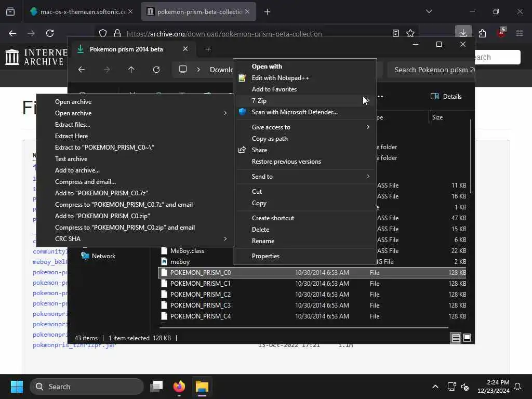This screenshot has height=399, width=532.
Task: Switch to large thumbnails view icon
Action: tap(467, 338)
